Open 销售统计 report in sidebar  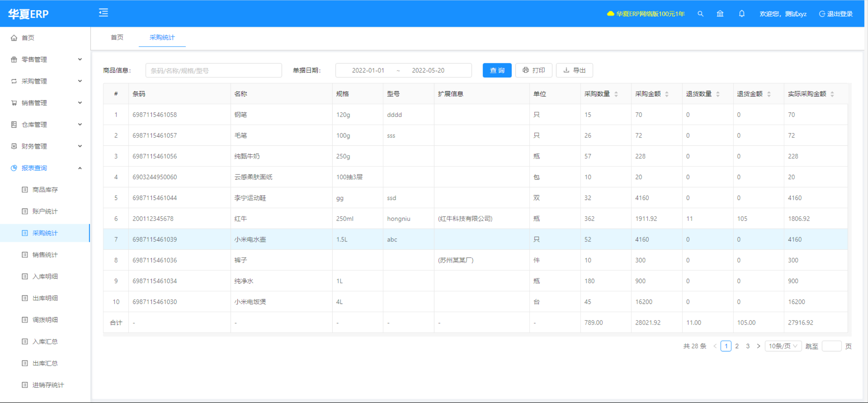pos(45,255)
